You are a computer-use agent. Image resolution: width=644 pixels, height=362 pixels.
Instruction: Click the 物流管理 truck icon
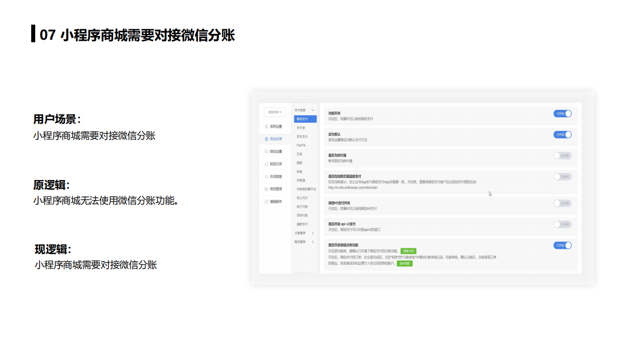click(x=267, y=189)
